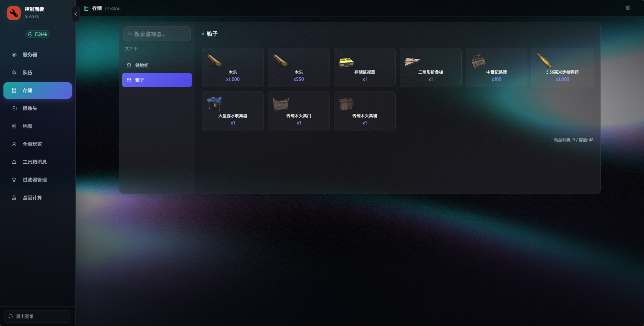This screenshot has width=644, height=326.
Task: Click 5.56毫米步枪弹药 item card
Action: (x=562, y=67)
